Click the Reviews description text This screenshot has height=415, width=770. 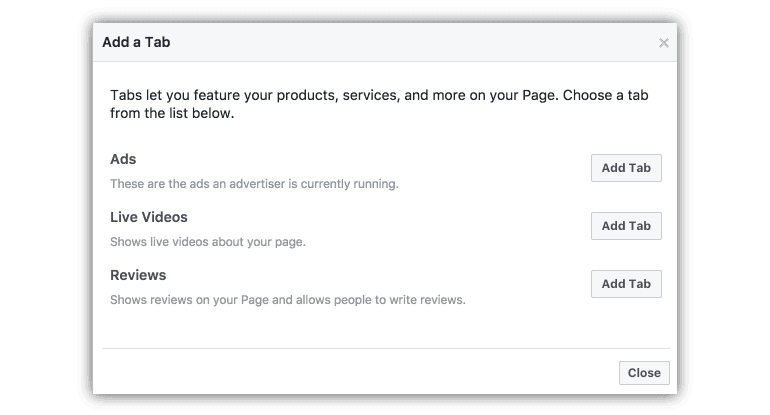click(287, 300)
